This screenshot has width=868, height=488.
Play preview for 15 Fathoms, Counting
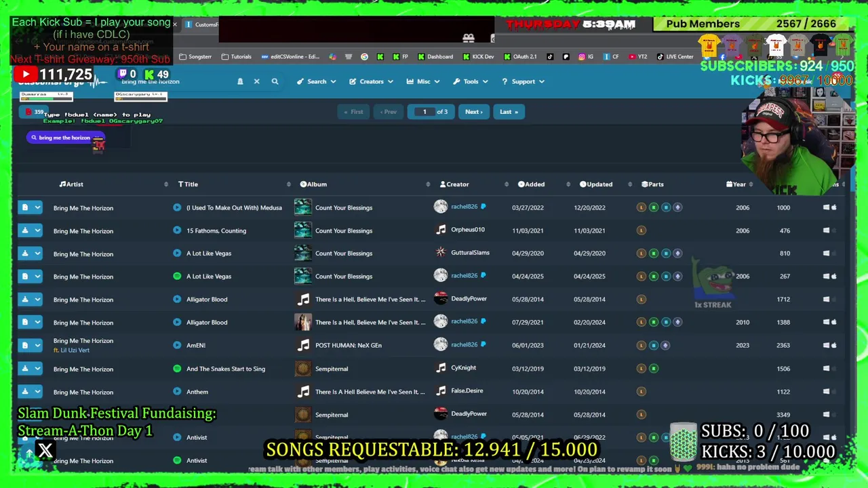pos(177,230)
